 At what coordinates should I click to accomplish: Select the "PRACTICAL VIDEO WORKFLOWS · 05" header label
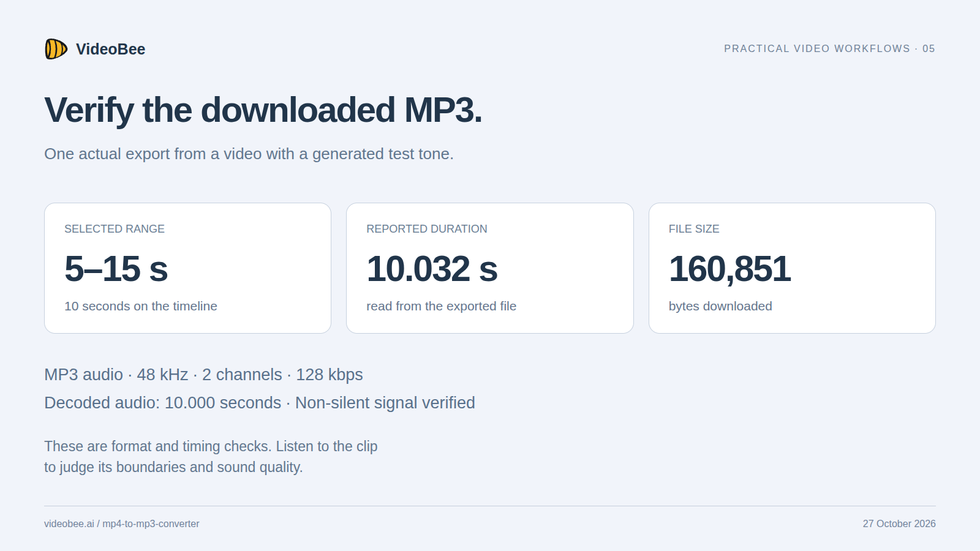[x=829, y=48]
